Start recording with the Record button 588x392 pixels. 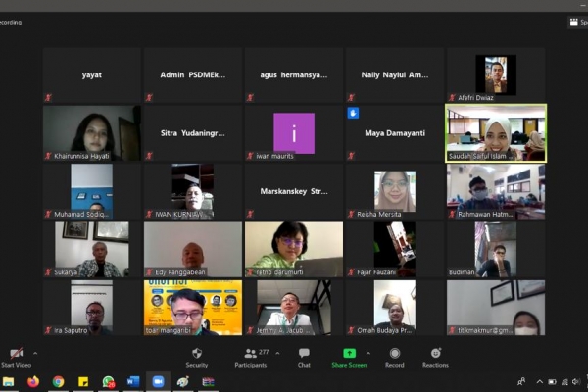[394, 357]
